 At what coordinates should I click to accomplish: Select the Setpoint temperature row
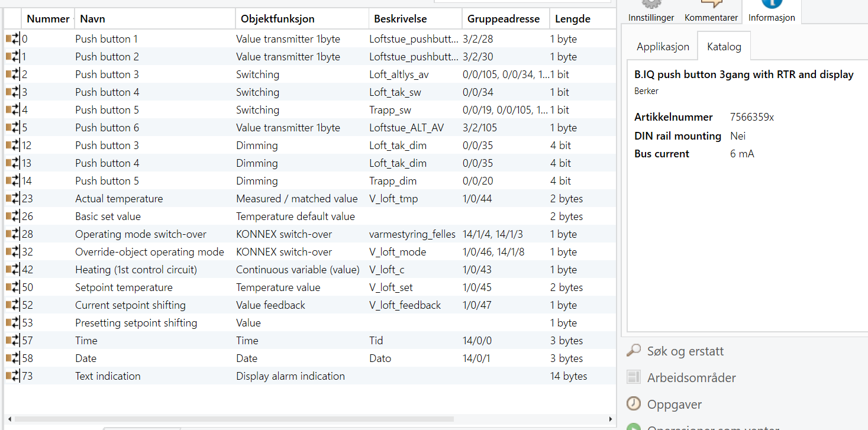tap(124, 287)
